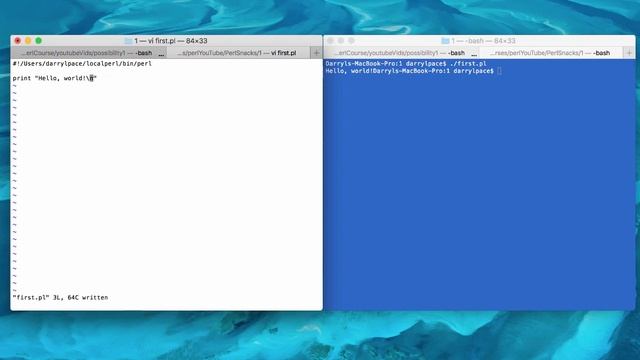The width and height of the screenshot is (640, 360).
Task: Click the "first.pl" 3L, 64C written status
Action: 60,298
